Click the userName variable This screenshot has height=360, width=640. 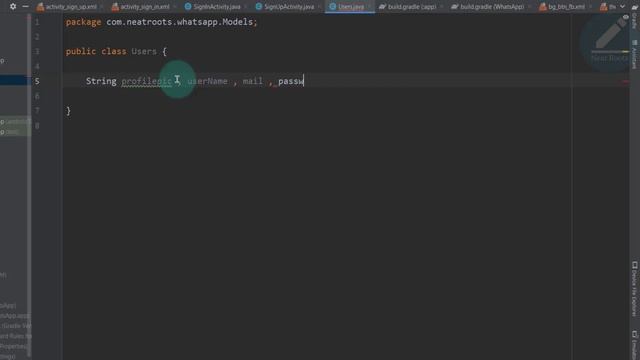[207, 81]
